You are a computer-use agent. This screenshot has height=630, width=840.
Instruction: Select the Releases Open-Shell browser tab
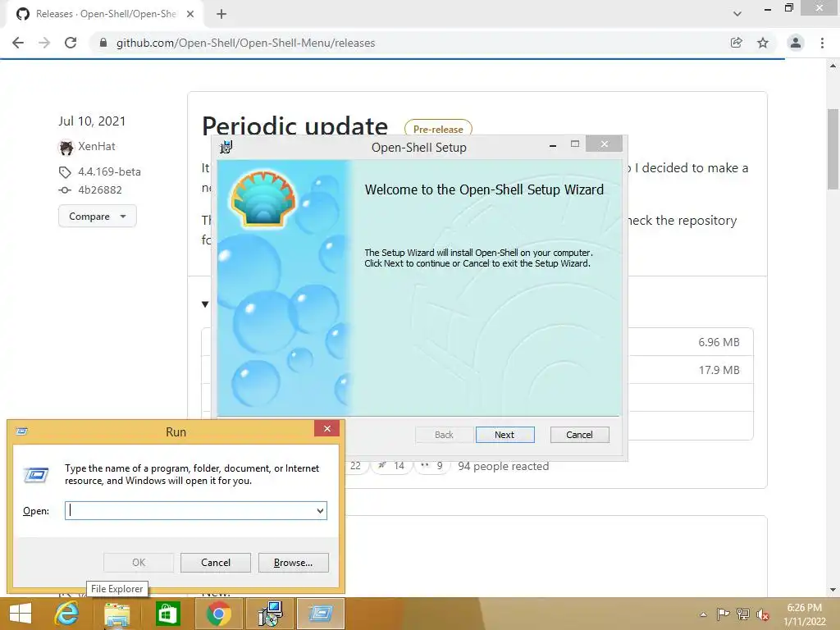(104, 14)
